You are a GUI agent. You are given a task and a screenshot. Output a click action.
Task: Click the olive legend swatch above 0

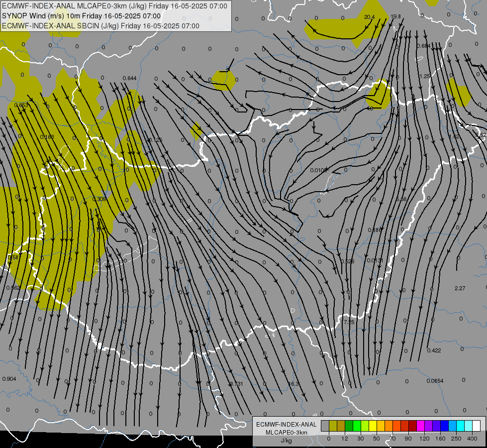333,426
